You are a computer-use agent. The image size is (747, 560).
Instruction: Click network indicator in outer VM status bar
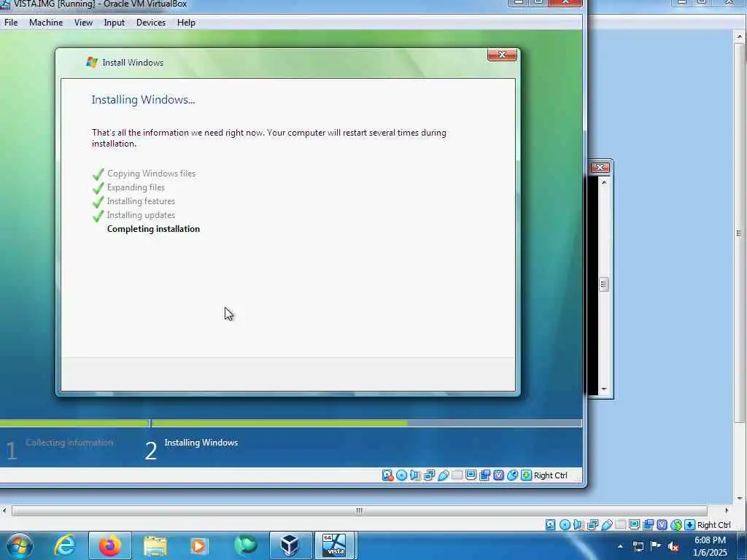point(592,525)
